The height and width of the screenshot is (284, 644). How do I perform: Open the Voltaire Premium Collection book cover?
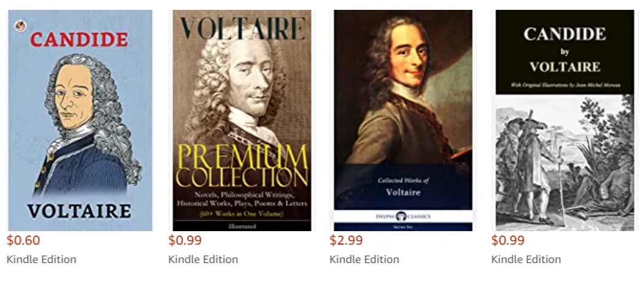pos(242,120)
